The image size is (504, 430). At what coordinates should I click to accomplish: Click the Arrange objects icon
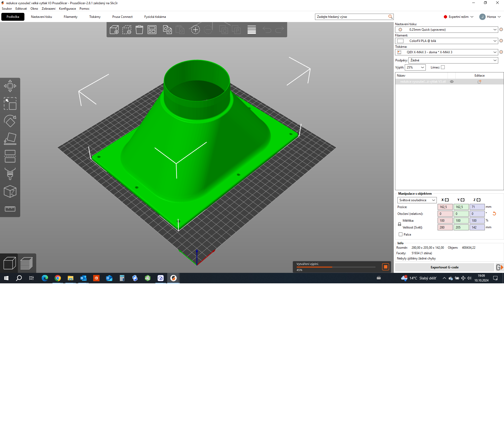pyautogui.click(x=152, y=30)
